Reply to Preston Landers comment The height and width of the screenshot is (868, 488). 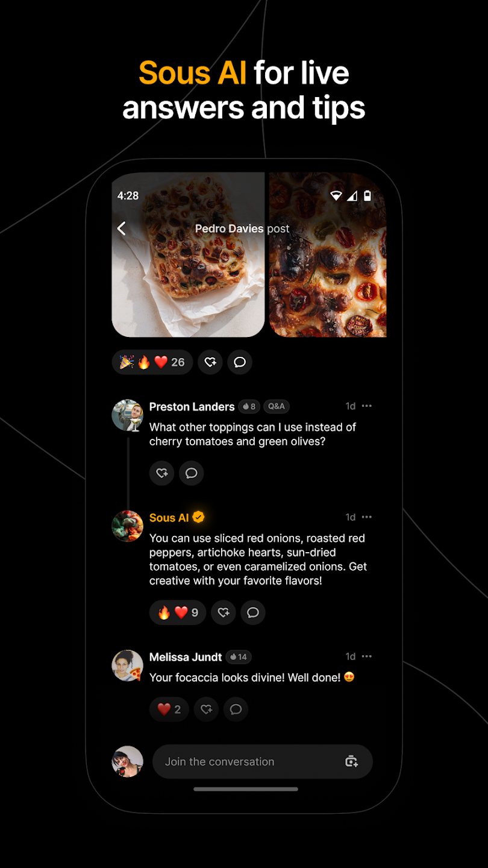192,473
